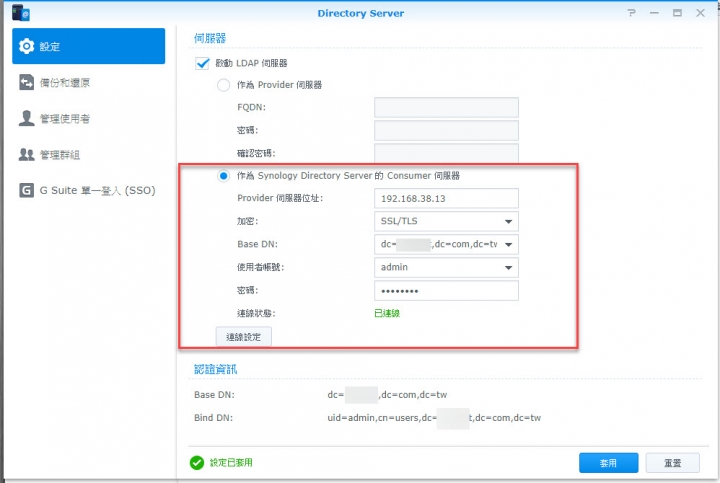
Task: Click the G Suite SSO icon
Action: (x=26, y=190)
